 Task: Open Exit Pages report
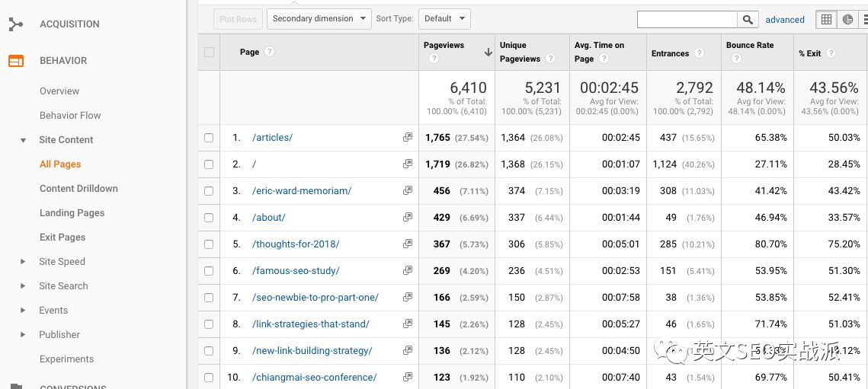(x=62, y=238)
